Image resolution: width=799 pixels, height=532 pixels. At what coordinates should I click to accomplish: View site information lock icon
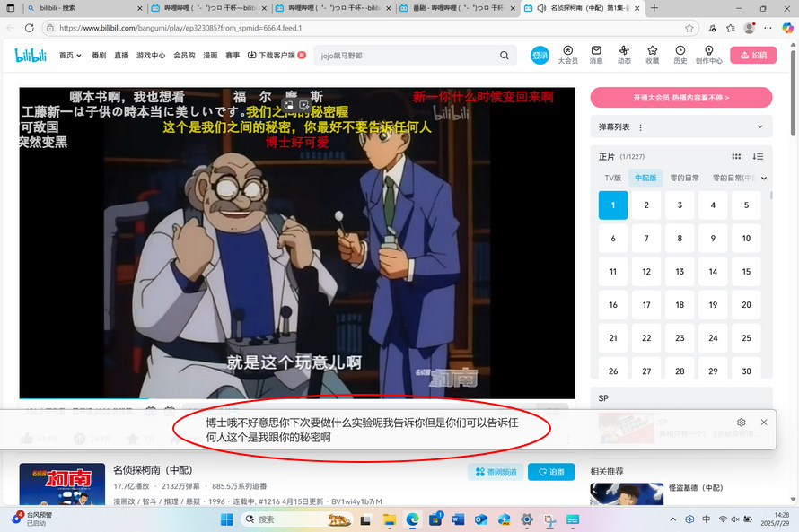pos(50,28)
